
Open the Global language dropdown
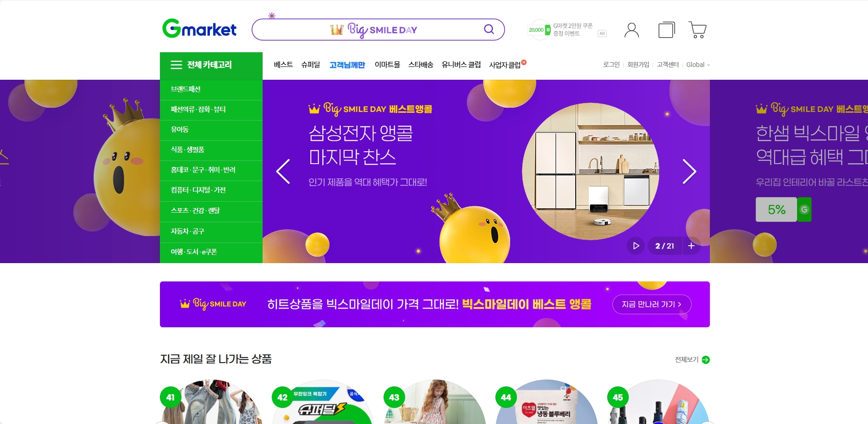point(698,65)
